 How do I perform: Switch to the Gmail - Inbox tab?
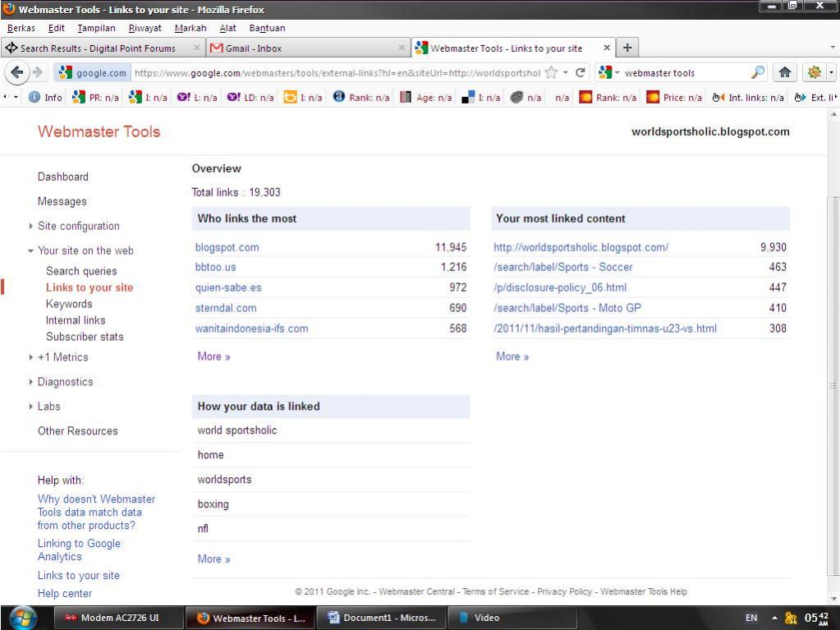[x=307, y=48]
